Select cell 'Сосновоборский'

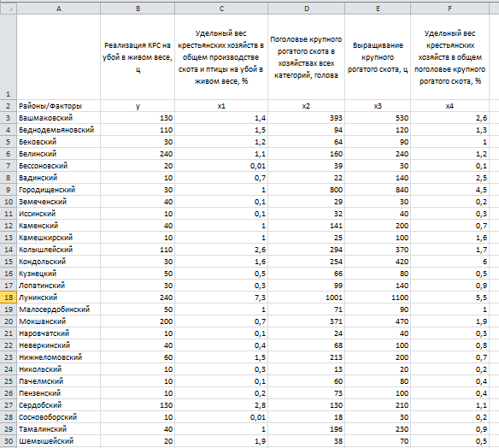pos(59,417)
